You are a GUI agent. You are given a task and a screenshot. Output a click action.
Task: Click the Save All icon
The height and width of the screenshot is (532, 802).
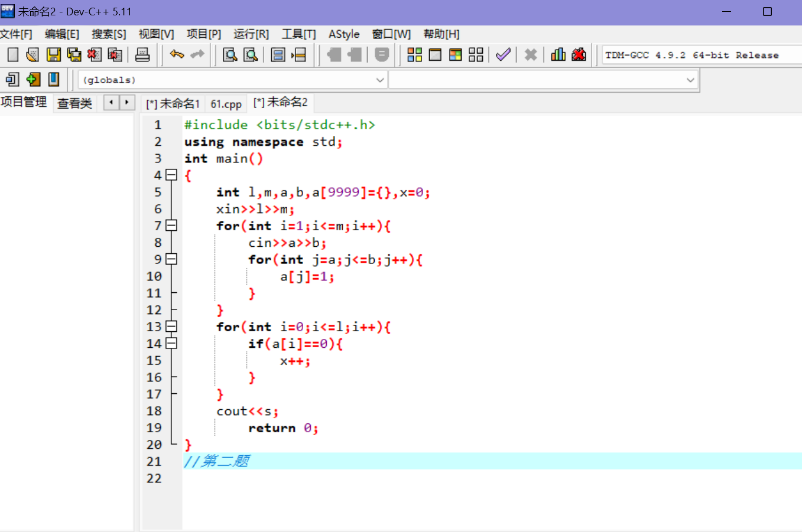74,55
